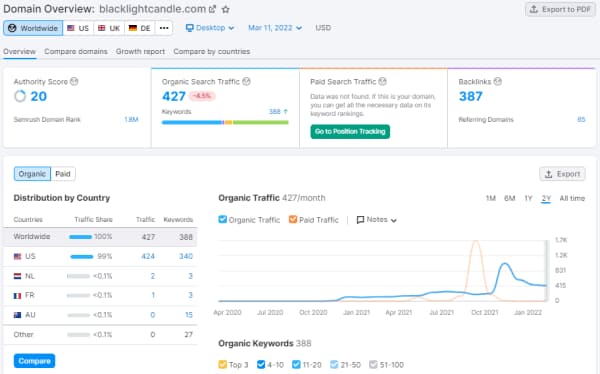Screen dimensions: 600x374
Task: Open the Authority Score value 20
Action: click(39, 96)
